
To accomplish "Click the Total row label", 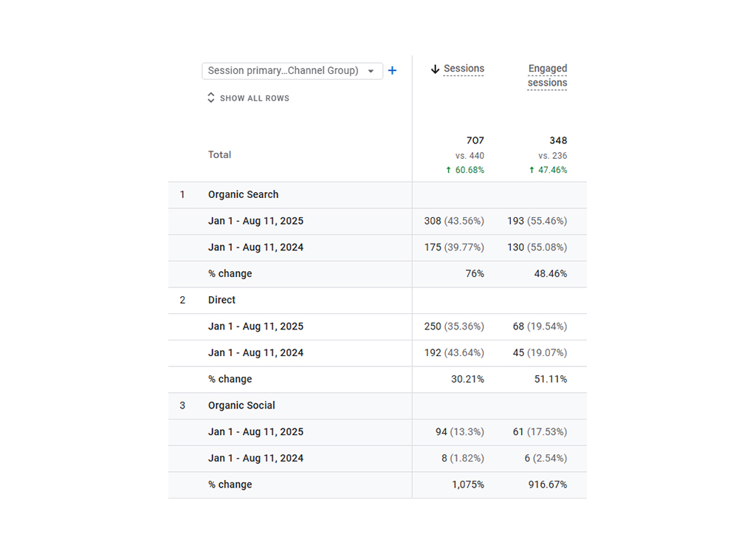I will click(x=219, y=154).
